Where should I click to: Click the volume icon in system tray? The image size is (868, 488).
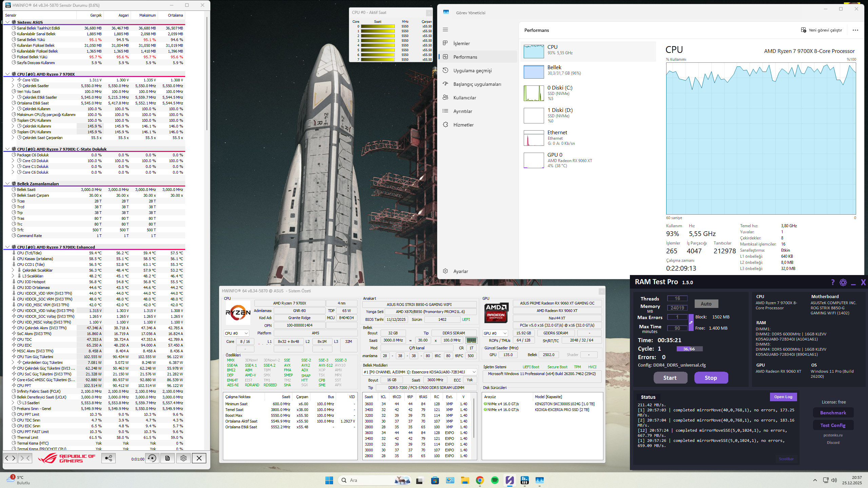tap(834, 480)
